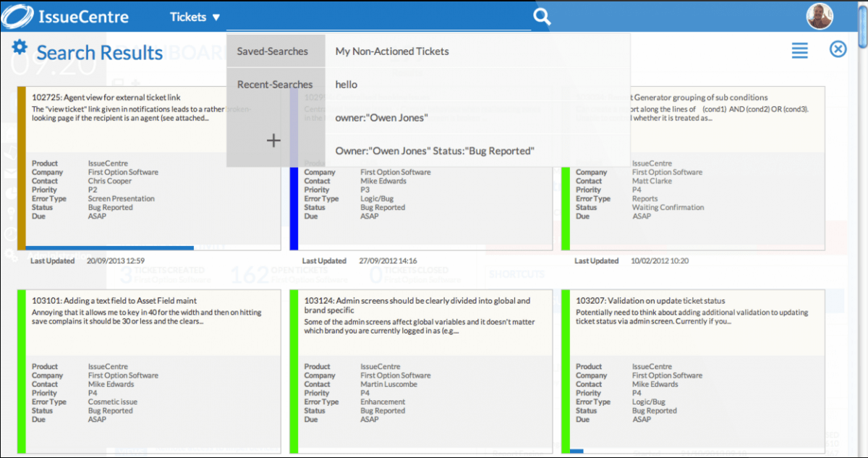This screenshot has width=868, height=458.
Task: Click Enhancement error type
Action: [x=383, y=402]
